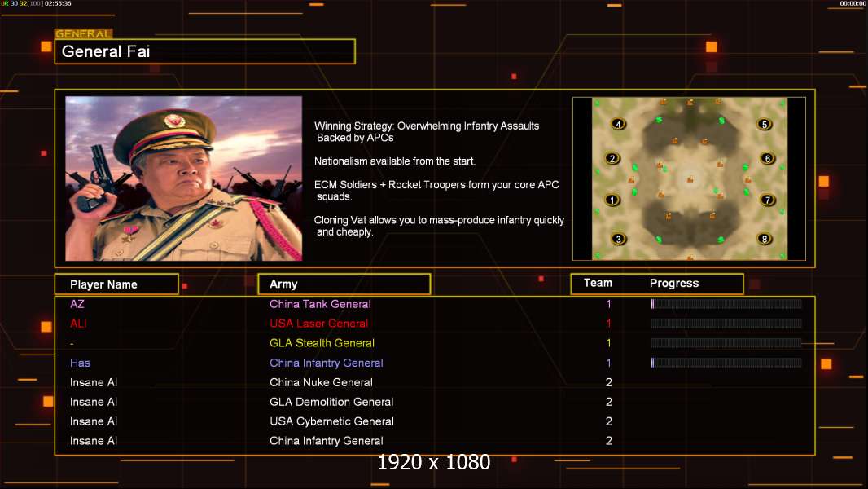Click the Team column header
This screenshot has width=868, height=489.
point(598,283)
